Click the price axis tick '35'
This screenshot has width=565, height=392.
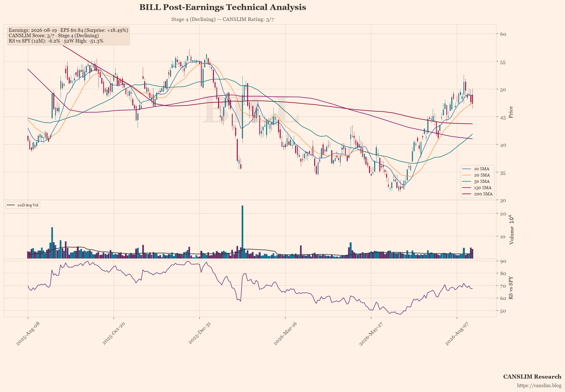(x=503, y=173)
